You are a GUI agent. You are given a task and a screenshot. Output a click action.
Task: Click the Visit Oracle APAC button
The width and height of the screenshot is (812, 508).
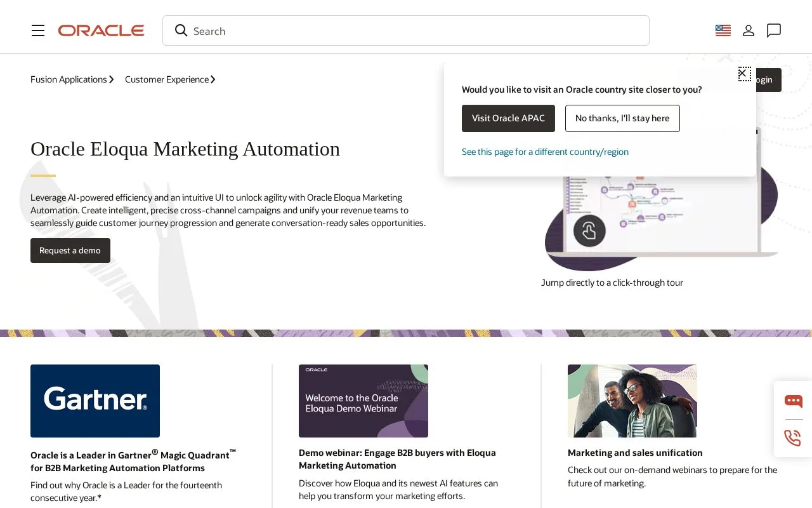click(508, 118)
